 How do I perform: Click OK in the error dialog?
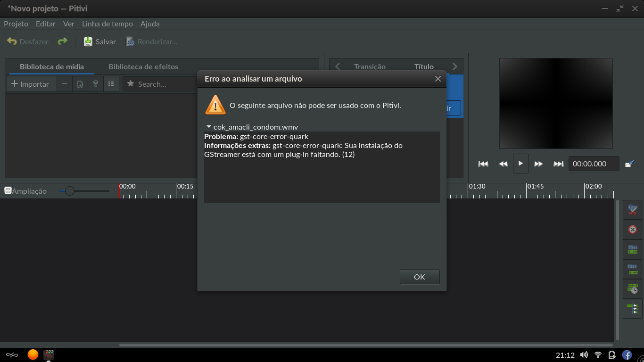420,277
